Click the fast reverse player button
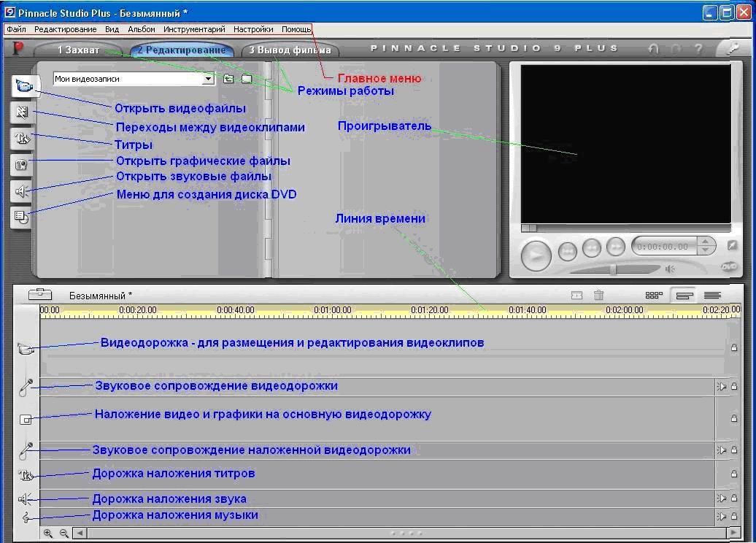The height and width of the screenshot is (543, 756). [592, 248]
